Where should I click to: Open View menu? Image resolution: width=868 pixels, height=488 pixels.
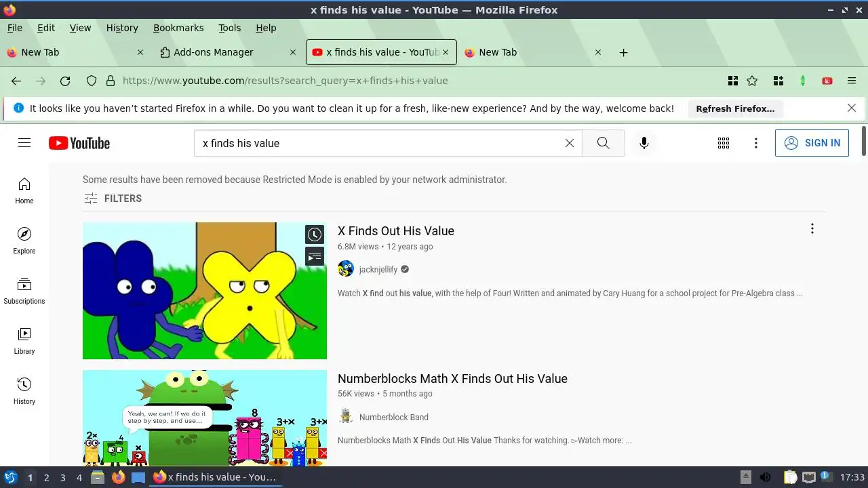pyautogui.click(x=80, y=28)
